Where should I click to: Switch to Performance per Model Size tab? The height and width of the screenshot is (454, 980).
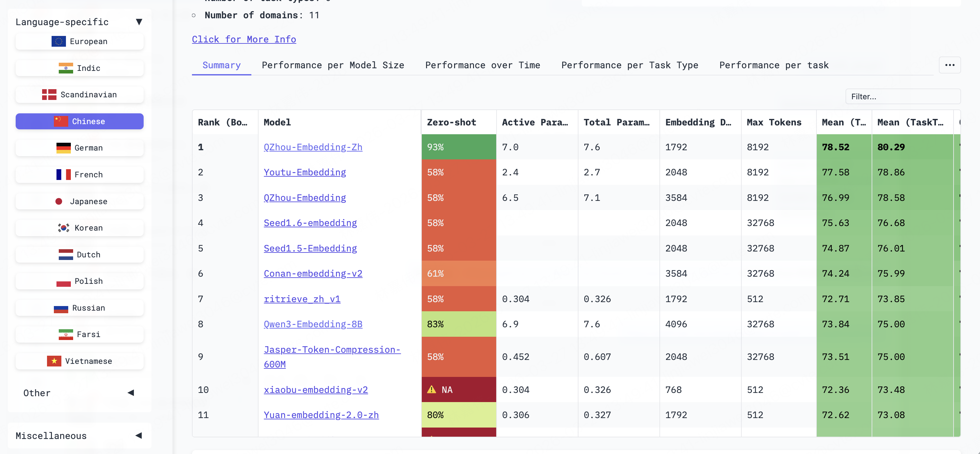[x=333, y=65]
